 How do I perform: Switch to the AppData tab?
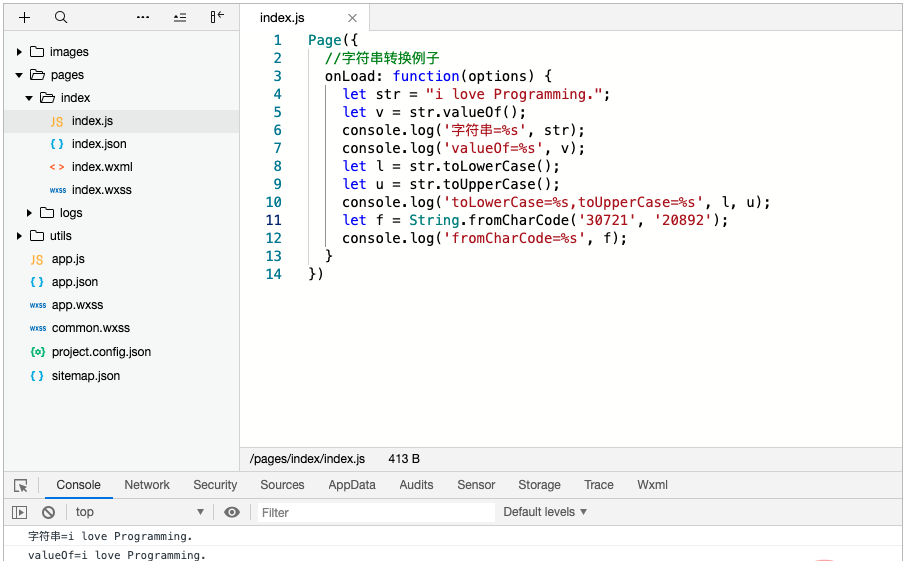tap(352, 485)
